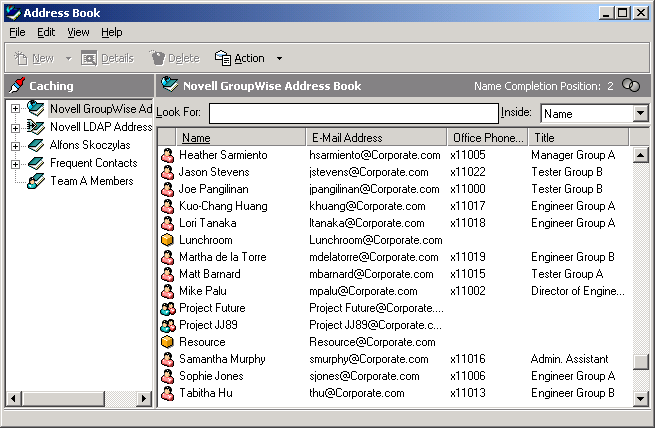
Task: Click the Director of Engine... title cell
Action: click(578, 291)
